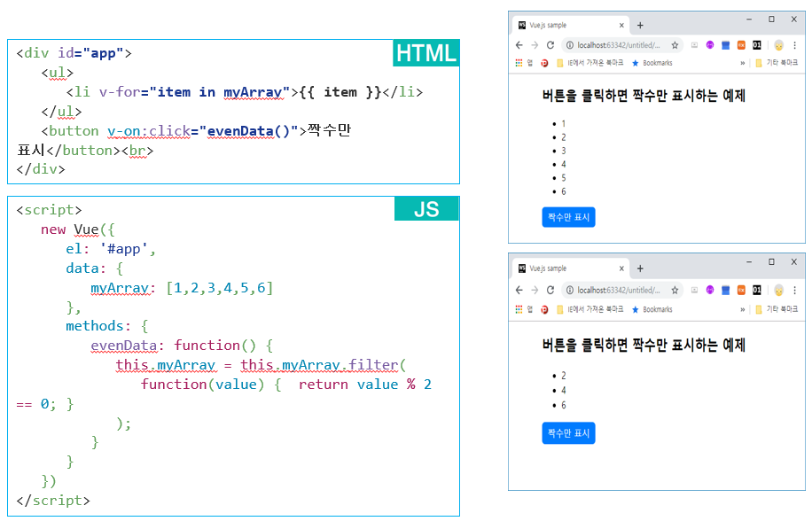Click list item 5 in the browser page
This screenshot has width=812, height=521.
[x=564, y=178]
